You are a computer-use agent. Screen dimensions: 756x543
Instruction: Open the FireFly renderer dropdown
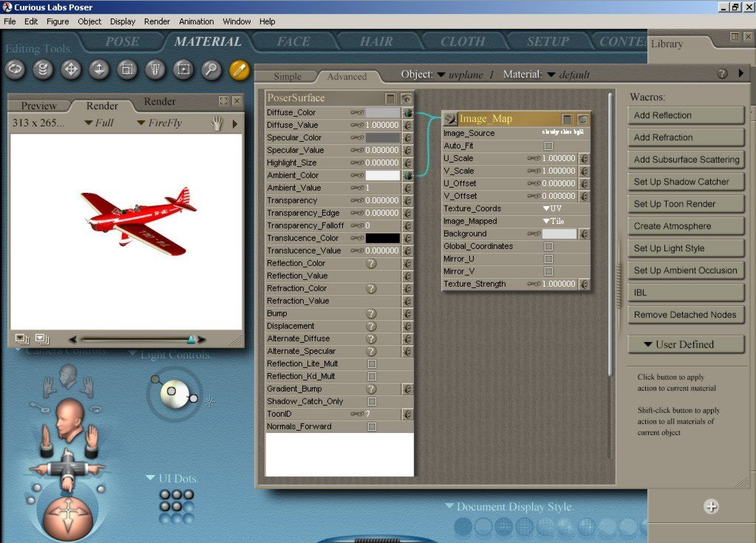coord(159,123)
